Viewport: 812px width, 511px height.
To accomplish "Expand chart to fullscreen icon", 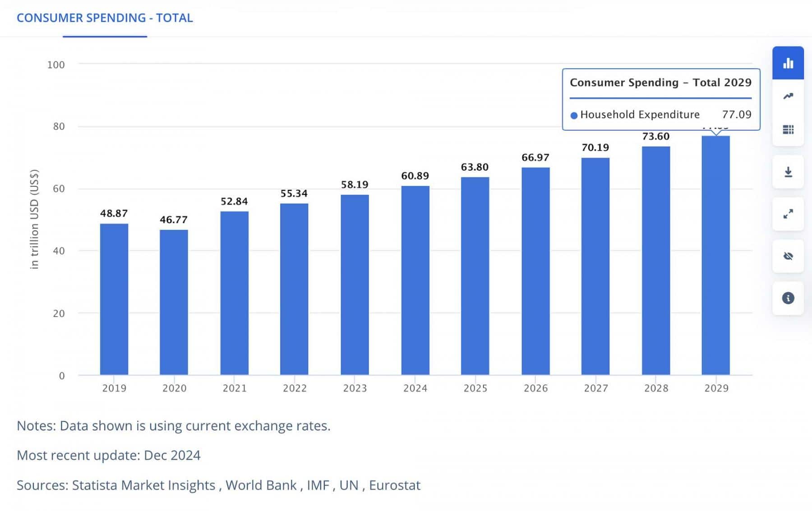I will click(788, 214).
